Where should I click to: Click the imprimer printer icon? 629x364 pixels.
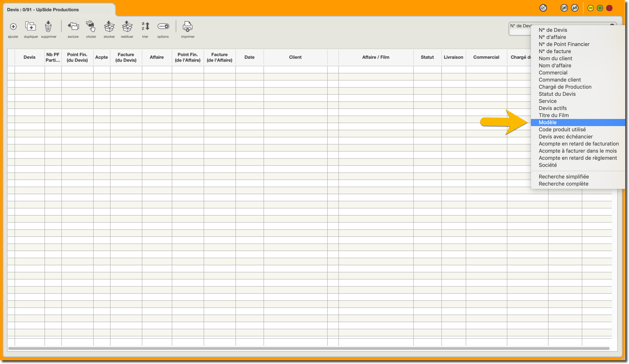point(188,26)
